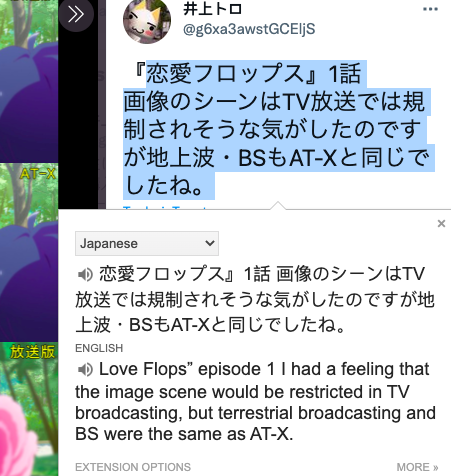The width and height of the screenshot is (451, 476).
Task: Click the MORE » link
Action: [417, 467]
